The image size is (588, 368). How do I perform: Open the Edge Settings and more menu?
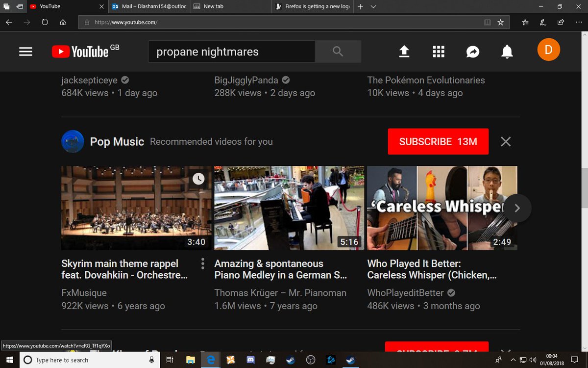[x=579, y=22]
